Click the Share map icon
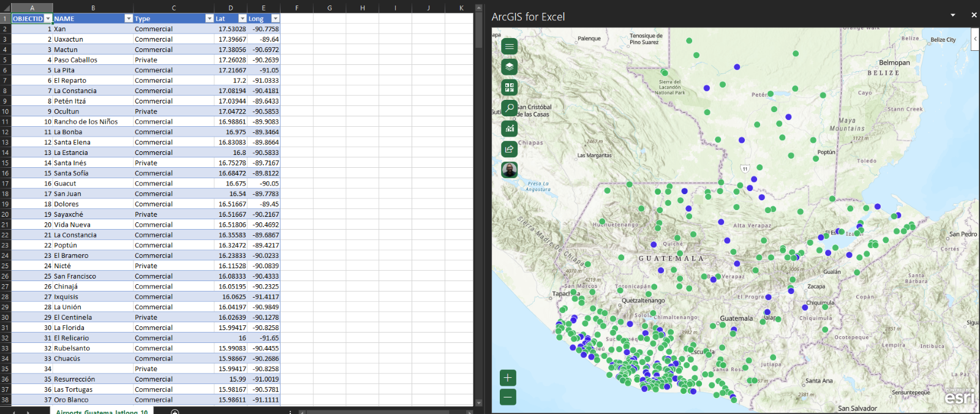 (509, 149)
